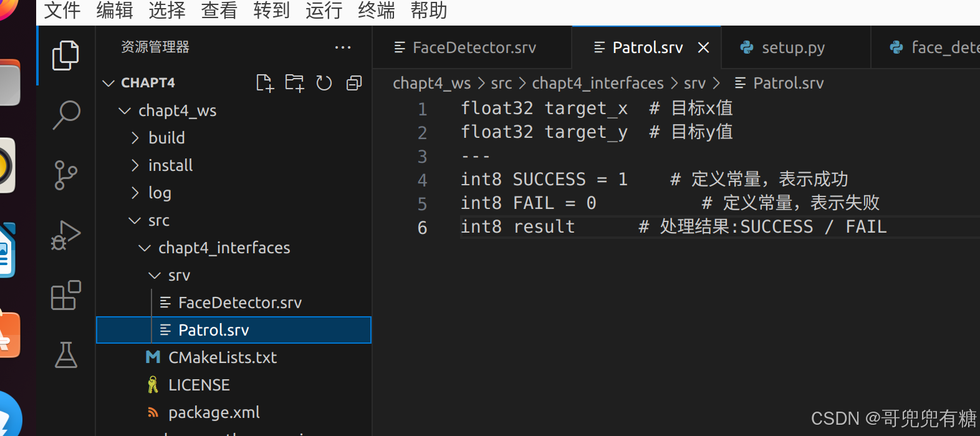Open the Run and Debug panel

[66, 235]
